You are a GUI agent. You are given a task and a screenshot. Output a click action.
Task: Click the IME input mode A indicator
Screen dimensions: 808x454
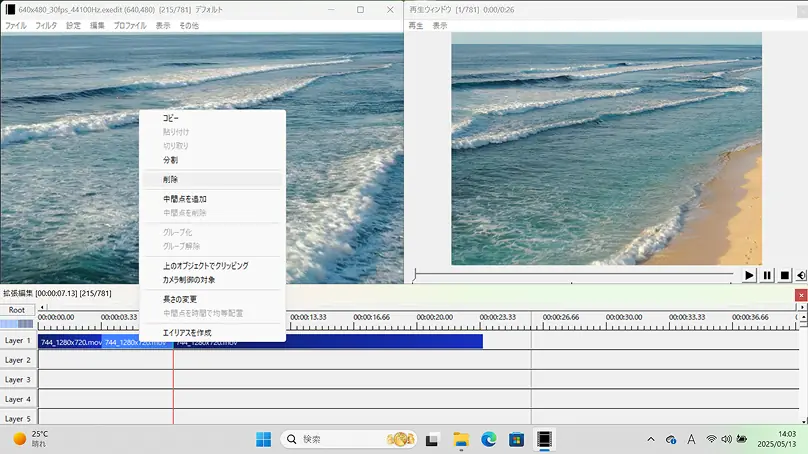[691, 440]
